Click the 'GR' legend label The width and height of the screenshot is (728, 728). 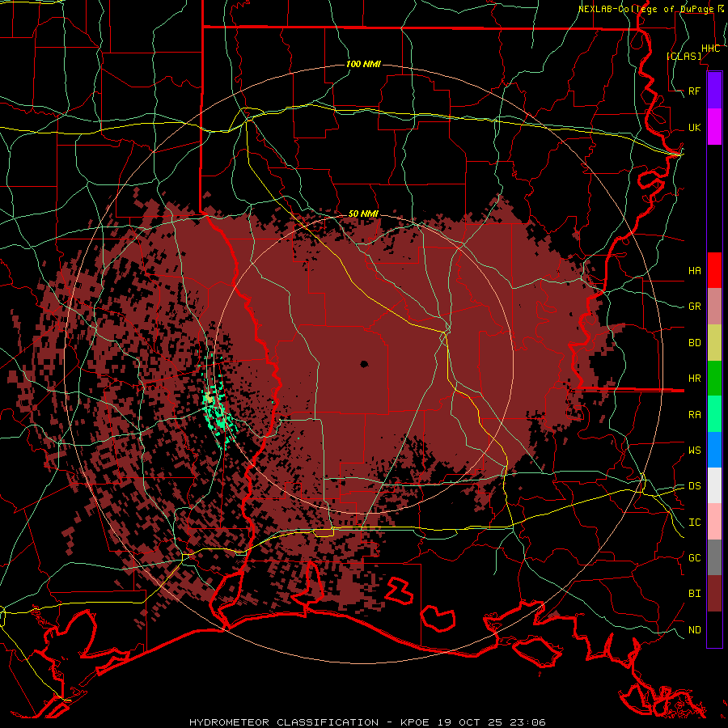click(x=694, y=307)
